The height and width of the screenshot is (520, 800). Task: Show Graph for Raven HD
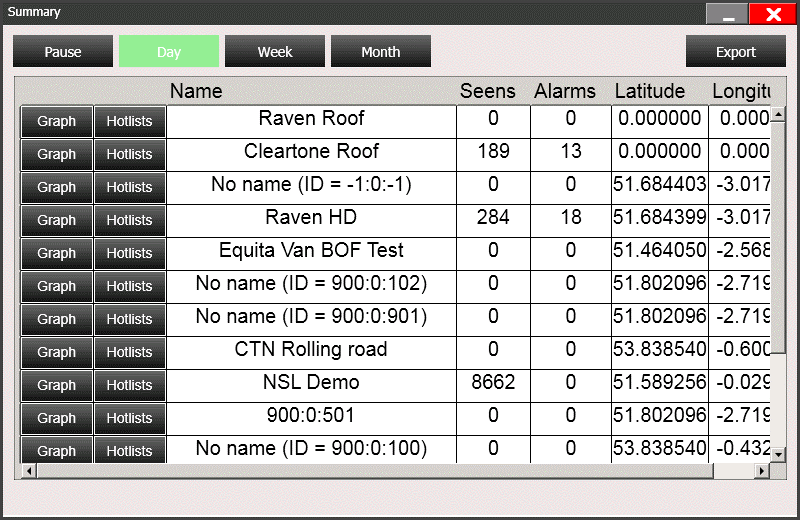[57, 220]
